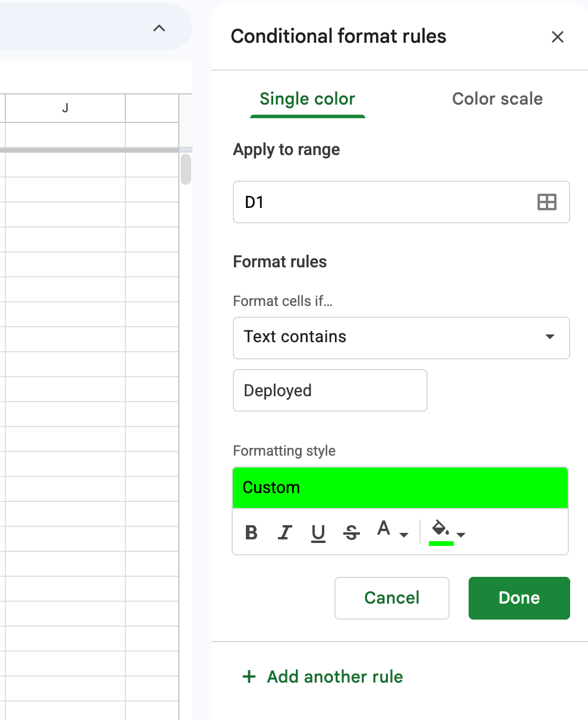Underline text in the formatting style

coord(318,532)
